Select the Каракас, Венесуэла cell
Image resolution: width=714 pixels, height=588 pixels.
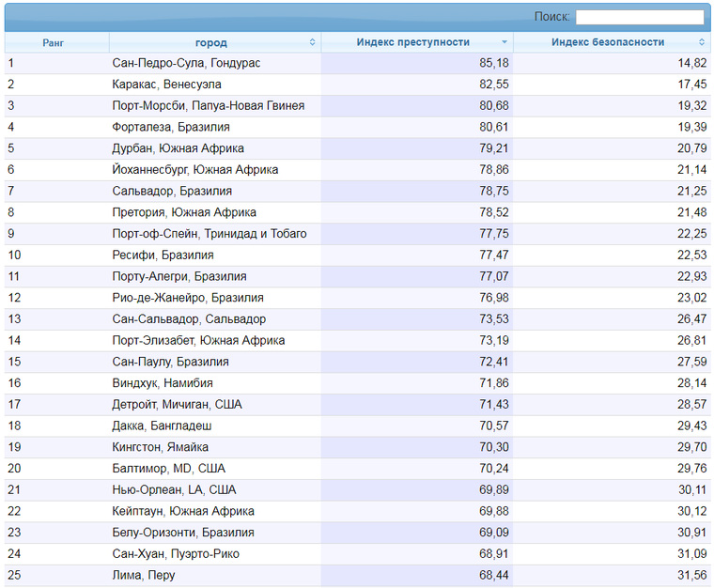pyautogui.click(x=215, y=85)
